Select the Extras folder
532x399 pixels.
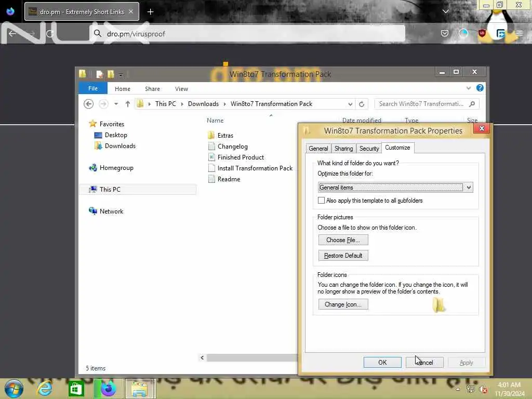pos(225,136)
